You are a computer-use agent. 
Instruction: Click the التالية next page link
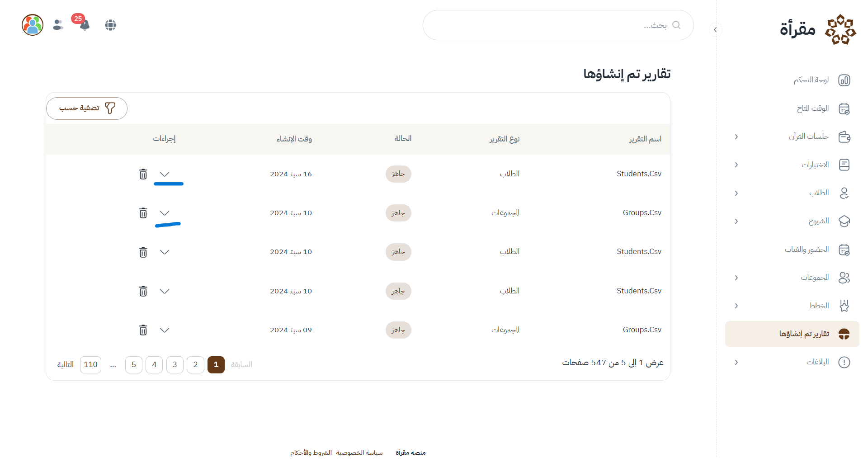[66, 364]
